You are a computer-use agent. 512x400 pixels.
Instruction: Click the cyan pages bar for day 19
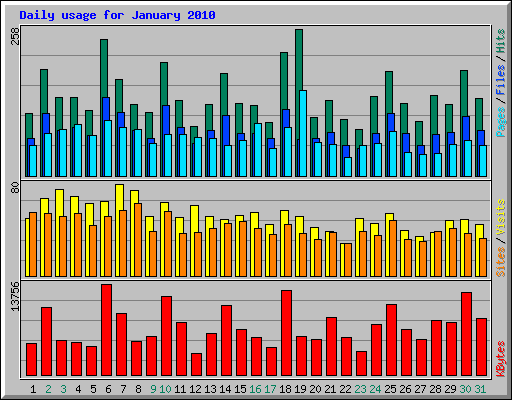pos(303,133)
